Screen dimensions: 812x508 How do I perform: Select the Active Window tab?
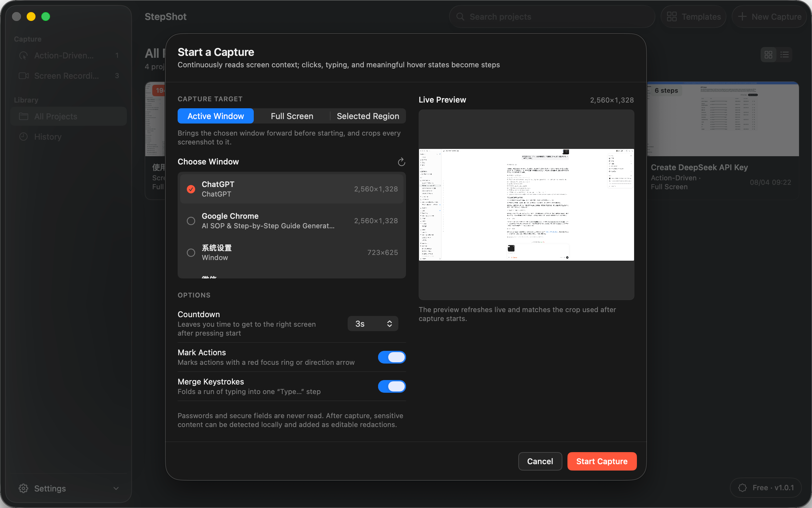pos(216,116)
